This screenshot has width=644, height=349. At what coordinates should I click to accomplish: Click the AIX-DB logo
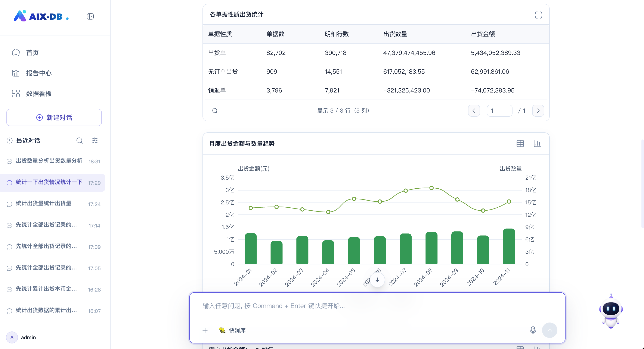coord(41,16)
